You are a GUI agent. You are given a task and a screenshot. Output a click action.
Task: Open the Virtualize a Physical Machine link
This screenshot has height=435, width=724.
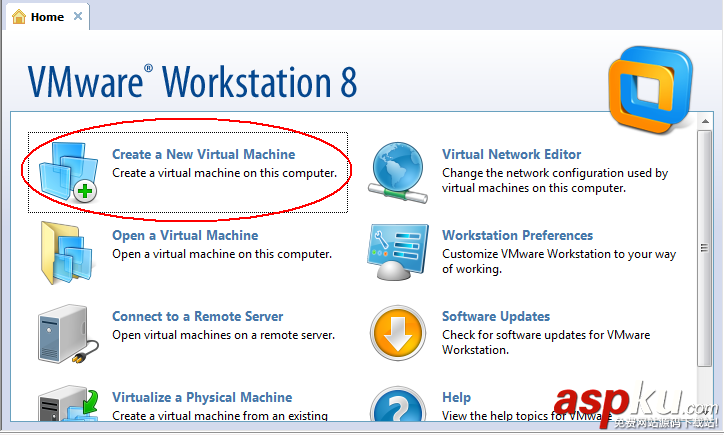click(x=202, y=397)
